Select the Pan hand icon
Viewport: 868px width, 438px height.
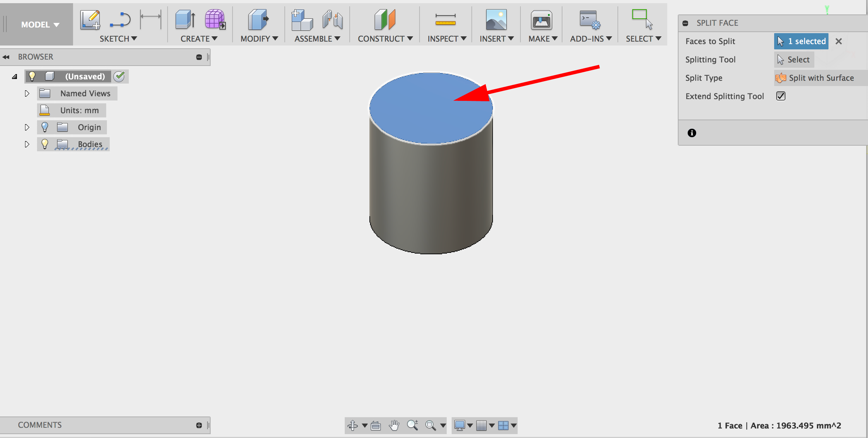click(x=394, y=425)
